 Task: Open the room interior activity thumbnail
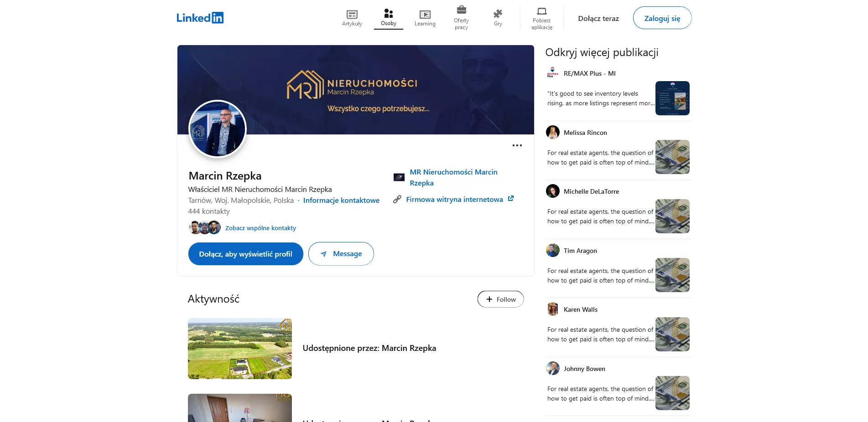240,408
